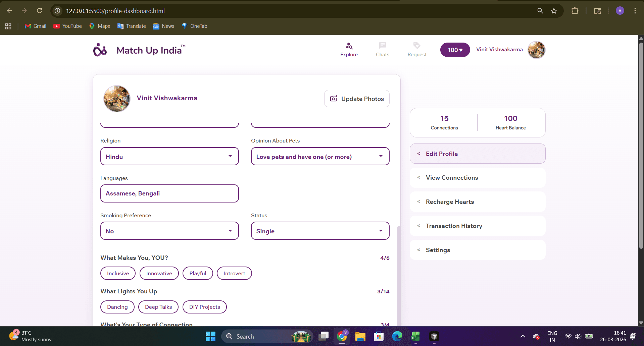Click the browser forward arrow
The height and width of the screenshot is (346, 644).
tap(24, 11)
